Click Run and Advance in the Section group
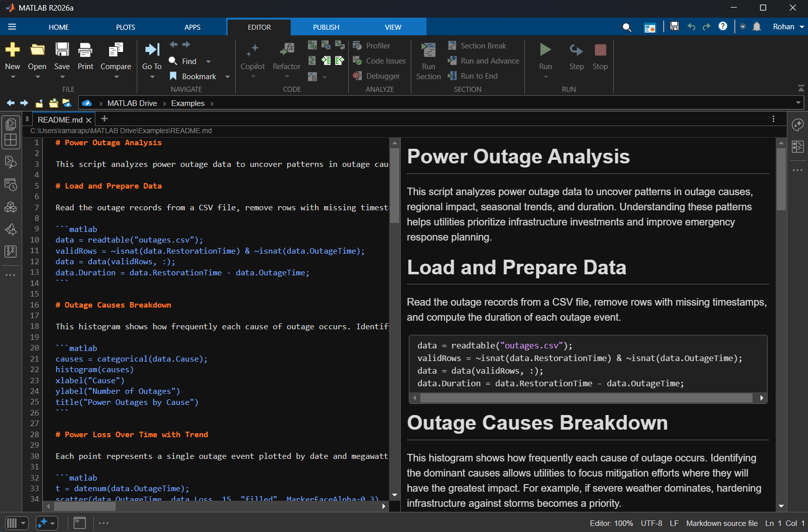 pyautogui.click(x=483, y=61)
